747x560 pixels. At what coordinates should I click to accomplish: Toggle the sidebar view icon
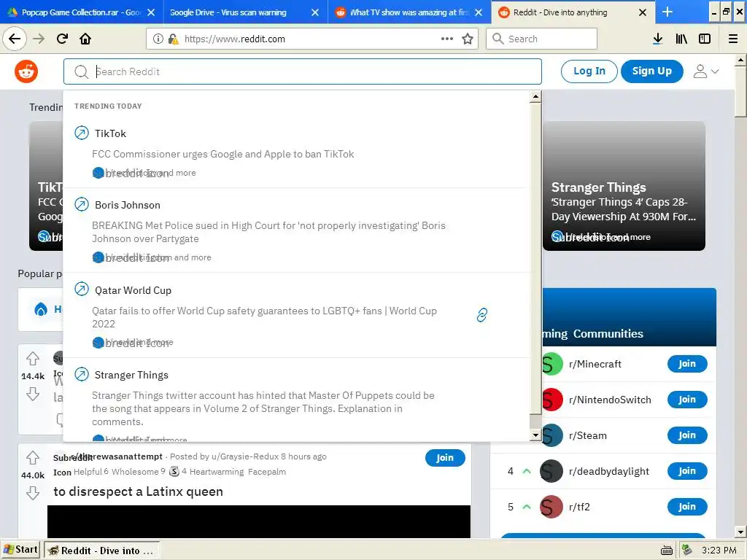705,39
